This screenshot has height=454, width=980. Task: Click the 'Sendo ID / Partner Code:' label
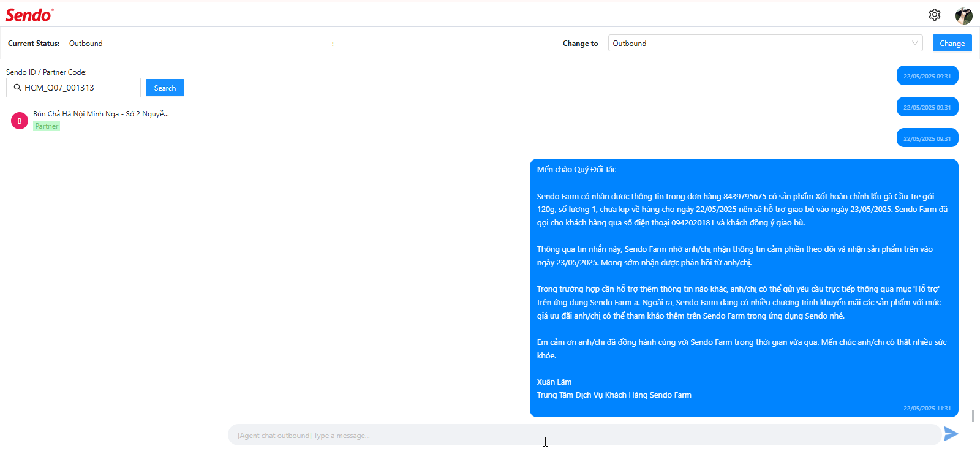click(47, 72)
